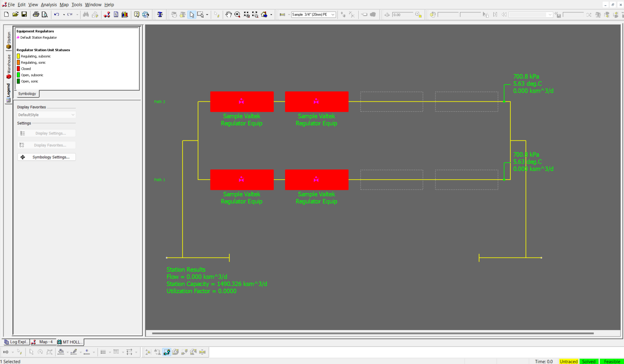This screenshot has height=364, width=624.
Task: Open the line color dropdown arrow
Action: (x=80, y=352)
